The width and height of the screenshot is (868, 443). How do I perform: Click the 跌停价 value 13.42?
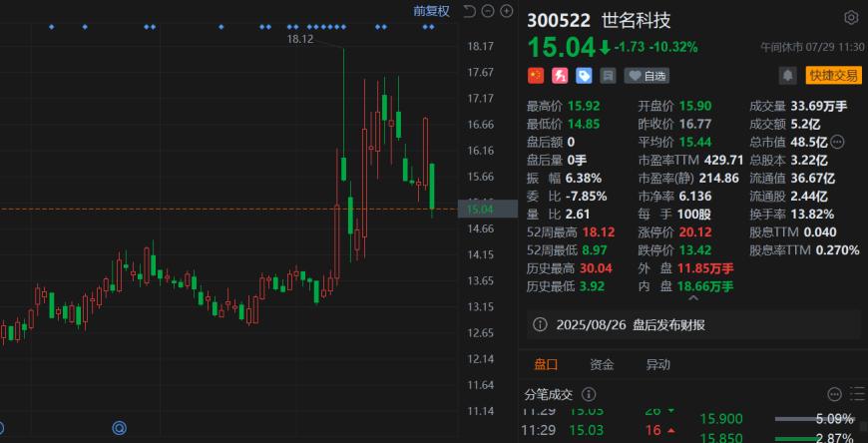tap(694, 250)
